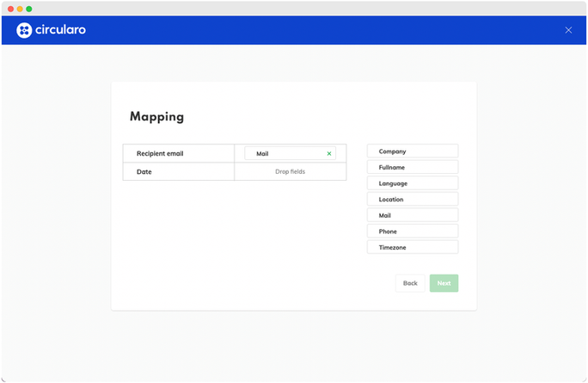Select the Phone field
588x383 pixels.
(x=412, y=232)
